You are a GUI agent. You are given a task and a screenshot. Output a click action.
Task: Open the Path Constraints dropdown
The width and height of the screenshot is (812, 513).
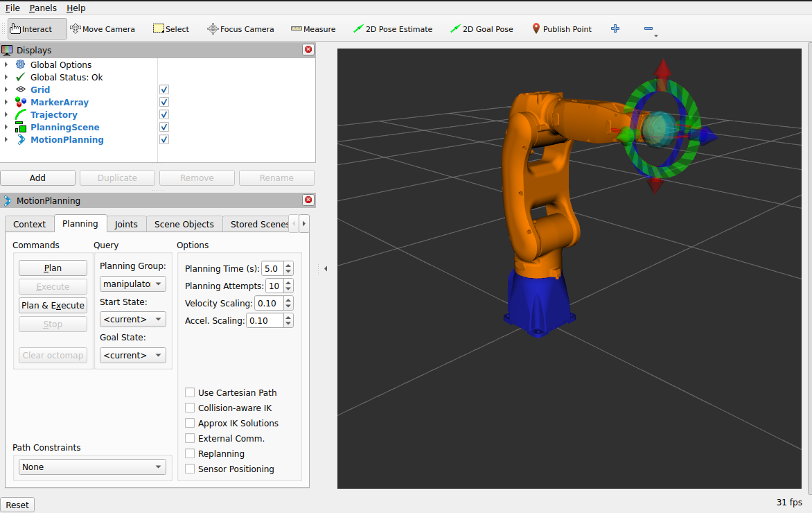(x=91, y=467)
